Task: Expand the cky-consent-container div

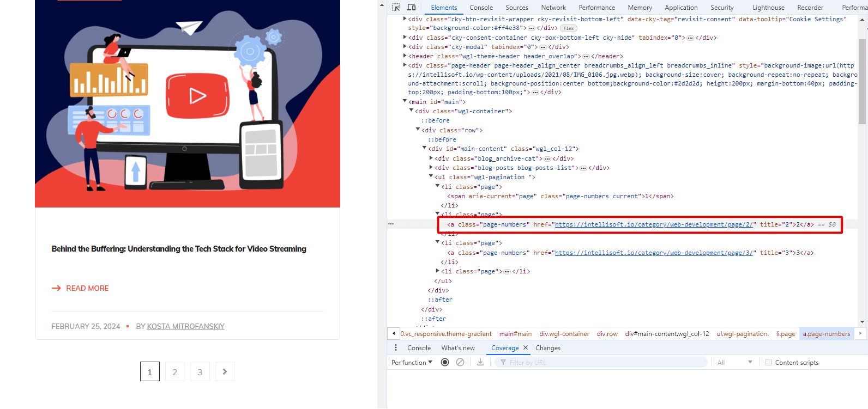Action: click(405, 37)
